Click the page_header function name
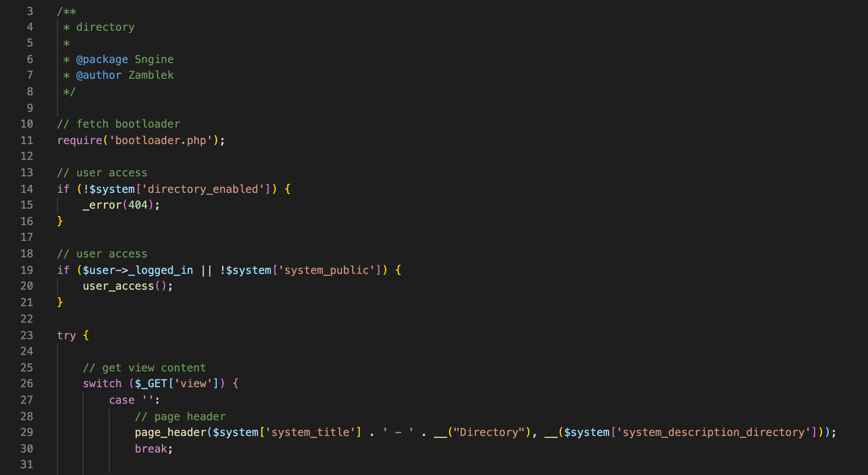The image size is (868, 475). click(170, 432)
